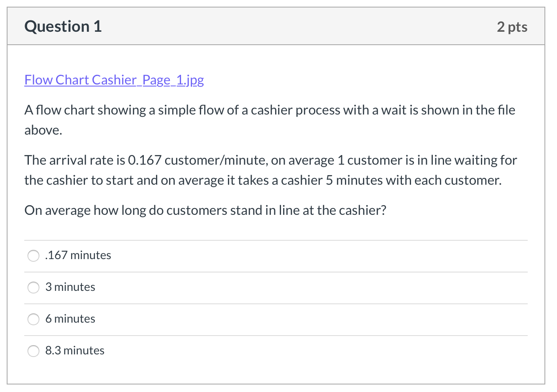Image resolution: width=557 pixels, height=392 pixels.
Task: Select the third answer choice row
Action: (x=167, y=319)
